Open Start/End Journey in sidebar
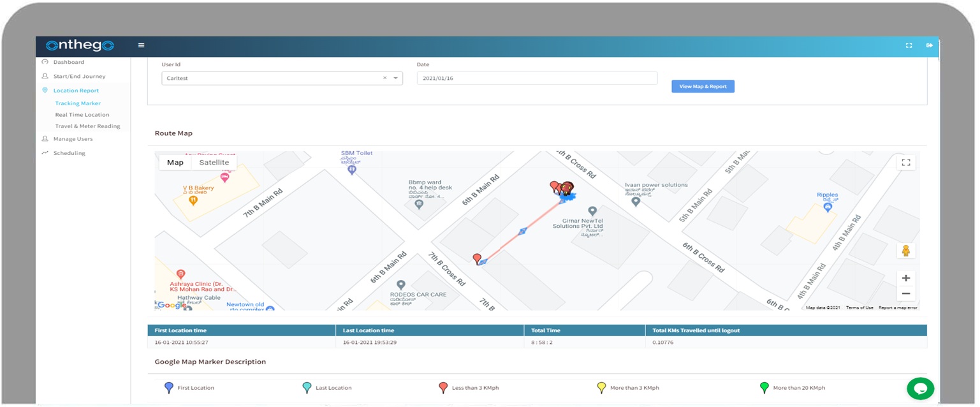Screen dimensions: 980x407 (80, 76)
